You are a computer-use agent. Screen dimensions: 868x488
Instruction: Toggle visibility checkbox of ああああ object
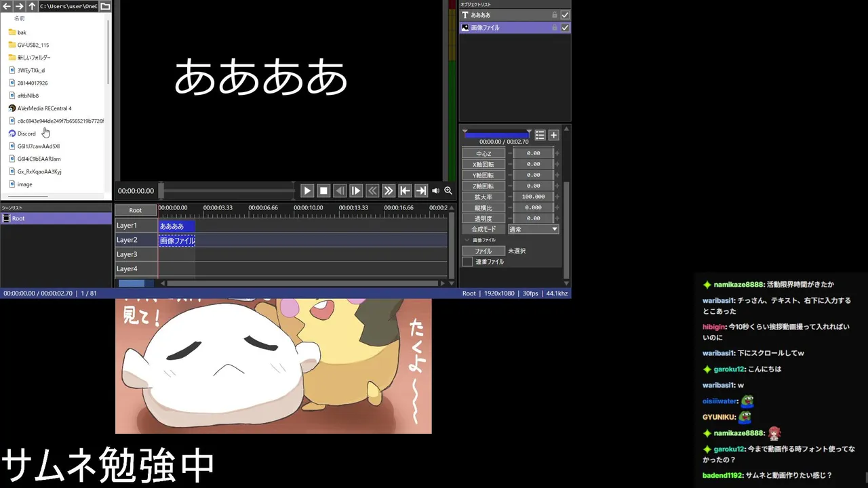[x=565, y=15]
